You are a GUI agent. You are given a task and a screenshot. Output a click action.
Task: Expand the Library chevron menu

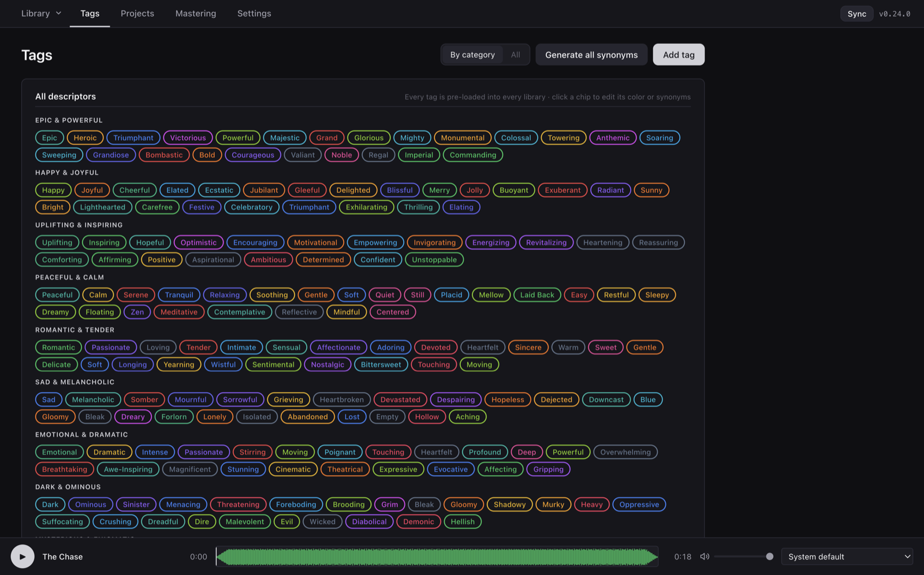tap(58, 13)
